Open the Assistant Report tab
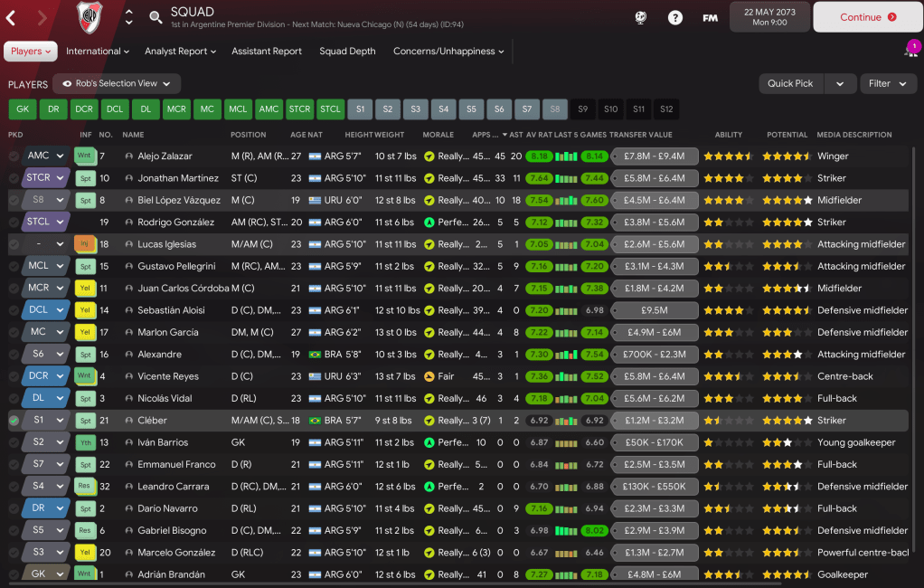 tap(267, 52)
